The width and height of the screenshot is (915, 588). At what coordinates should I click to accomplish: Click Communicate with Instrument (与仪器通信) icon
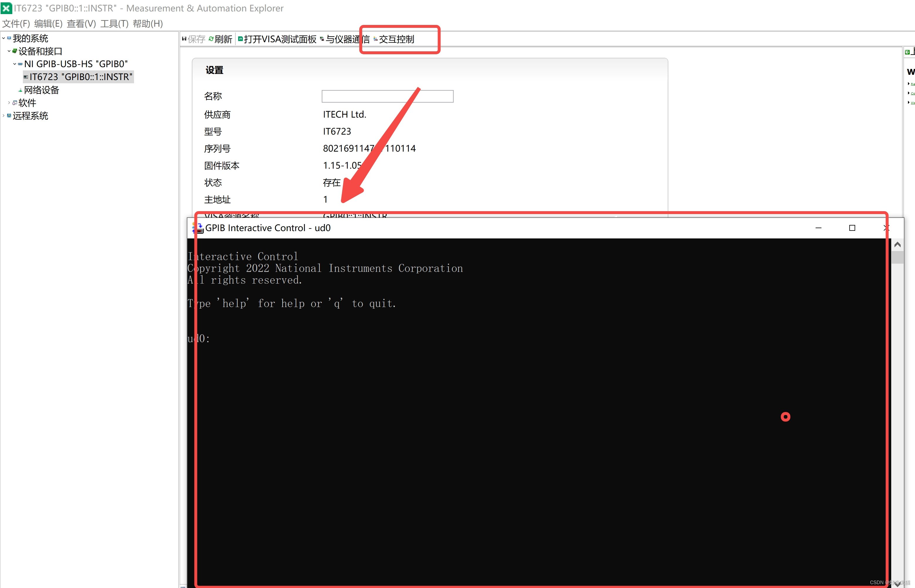pyautogui.click(x=322, y=39)
